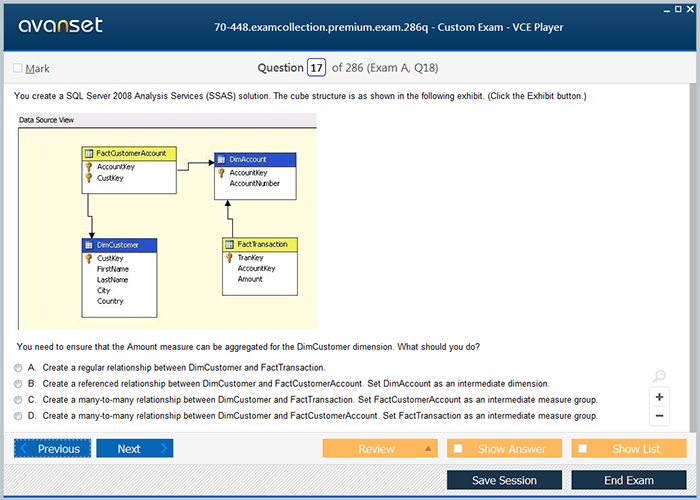Click the DimCustomer table icon

(89, 245)
